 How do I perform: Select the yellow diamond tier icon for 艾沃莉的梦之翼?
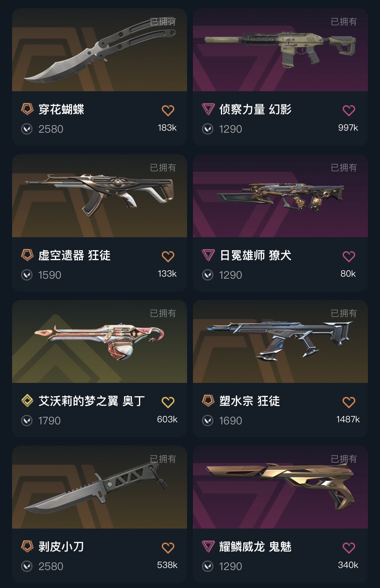27,401
